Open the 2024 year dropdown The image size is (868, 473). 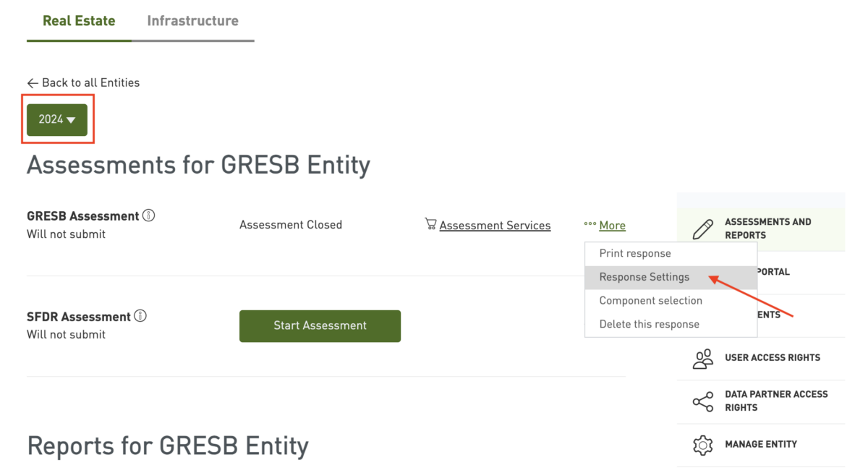[x=57, y=120]
